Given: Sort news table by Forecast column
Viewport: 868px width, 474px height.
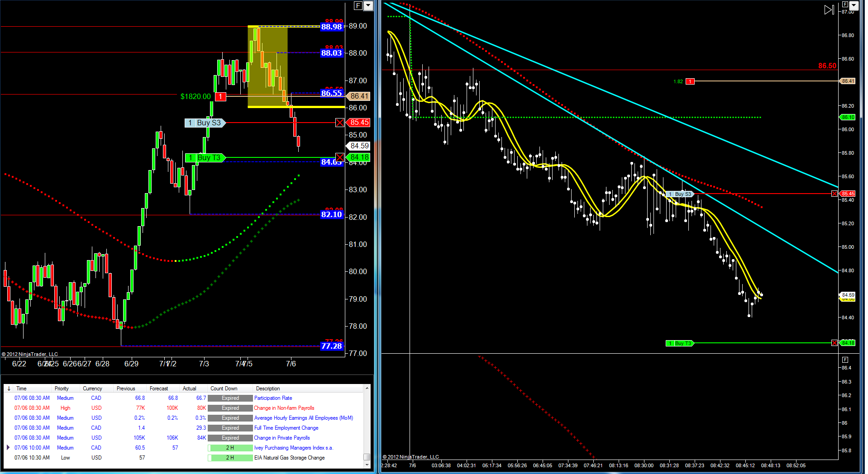Looking at the screenshot, I should pos(159,389).
